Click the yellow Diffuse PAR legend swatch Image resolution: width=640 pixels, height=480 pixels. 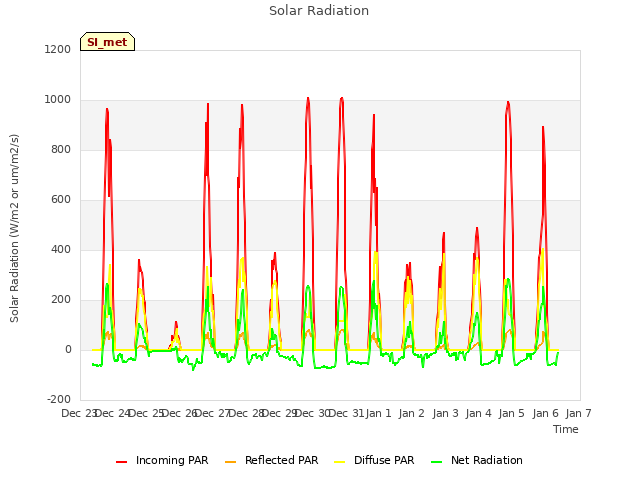(x=340, y=462)
